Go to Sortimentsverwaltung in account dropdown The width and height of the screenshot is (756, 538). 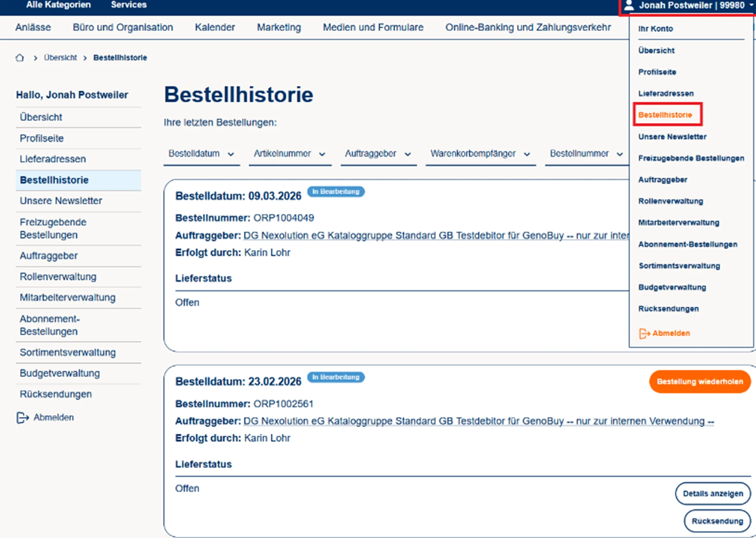[679, 266]
